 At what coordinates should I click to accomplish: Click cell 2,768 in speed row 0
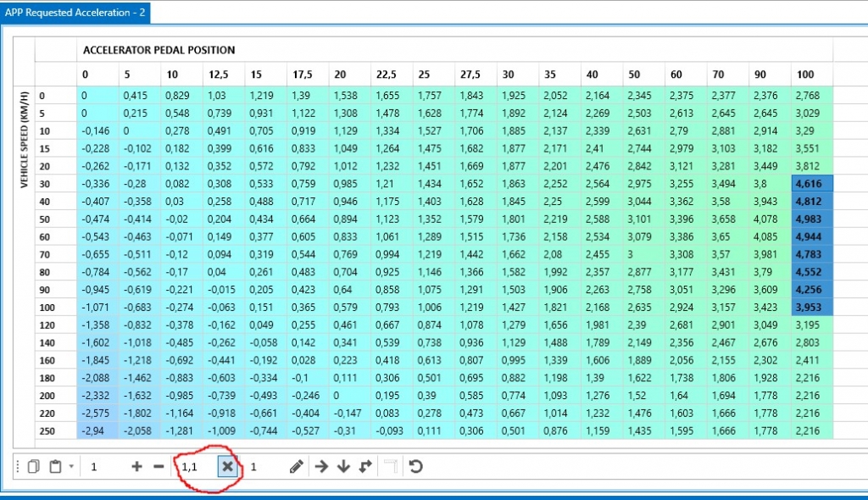coord(811,95)
